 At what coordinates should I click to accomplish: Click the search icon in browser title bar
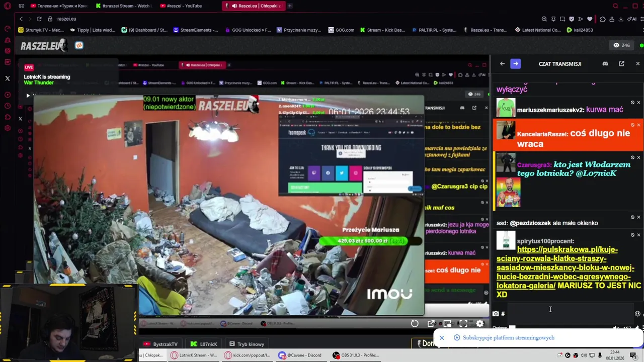pyautogui.click(x=615, y=6)
